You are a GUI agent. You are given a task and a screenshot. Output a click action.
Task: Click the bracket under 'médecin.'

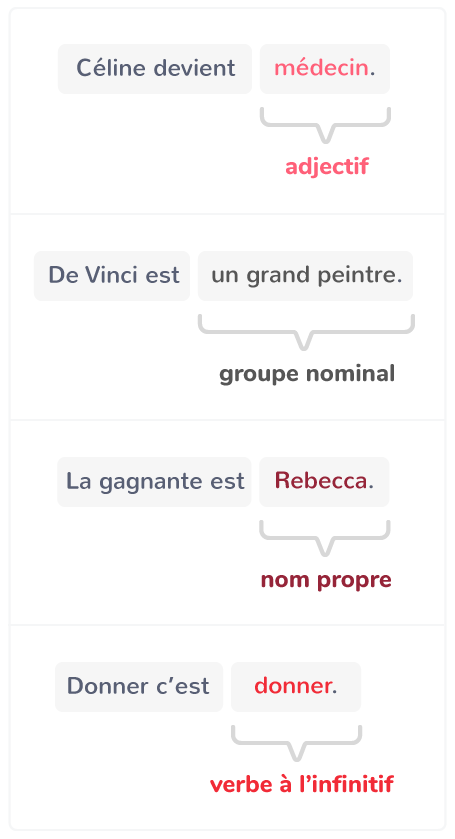point(325,125)
